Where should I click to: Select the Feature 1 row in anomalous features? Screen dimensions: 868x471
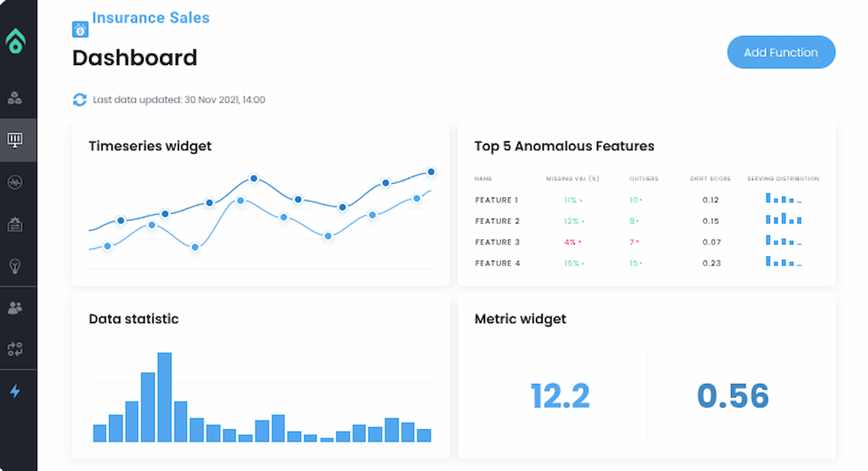[496, 200]
